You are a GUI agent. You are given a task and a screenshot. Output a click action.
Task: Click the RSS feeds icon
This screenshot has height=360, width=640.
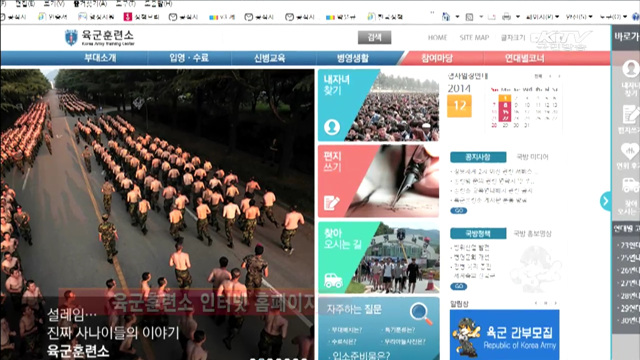click(469, 17)
